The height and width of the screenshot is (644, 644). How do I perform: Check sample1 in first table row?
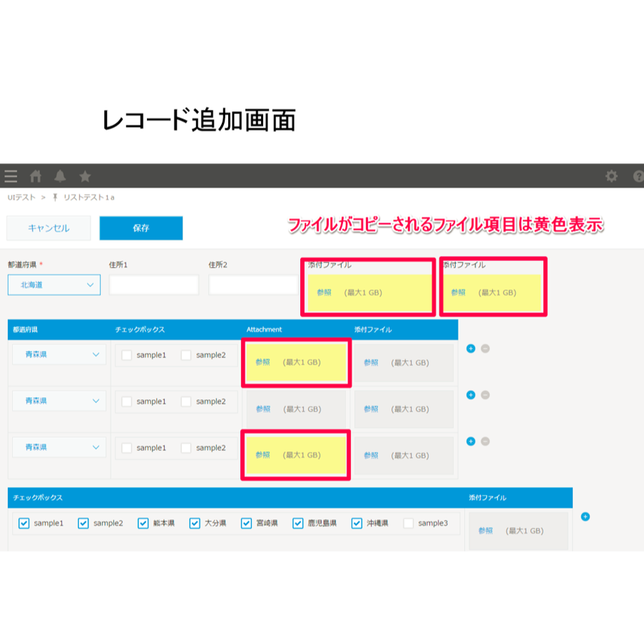(127, 355)
